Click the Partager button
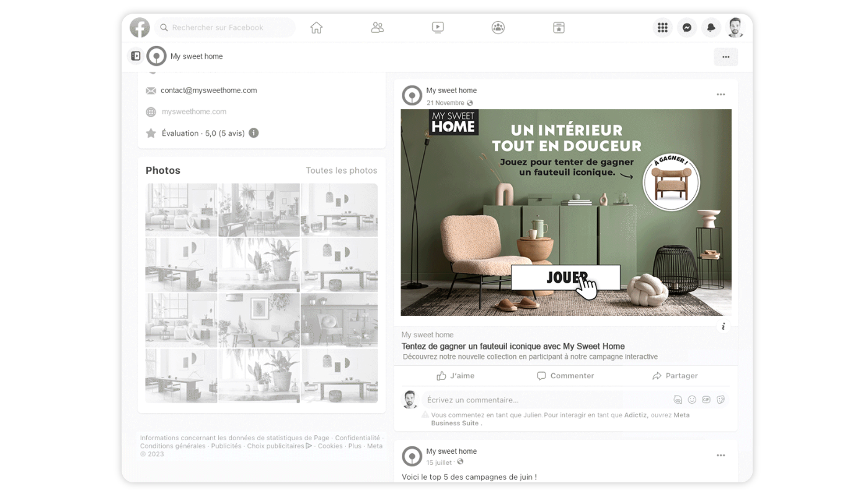This screenshot has height=496, width=868. pyautogui.click(x=675, y=376)
